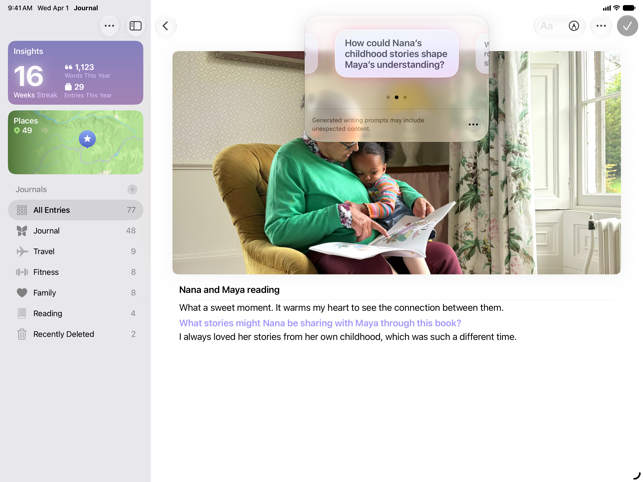Add a new journal with plus icon
This screenshot has height=482, width=643.
click(x=132, y=189)
